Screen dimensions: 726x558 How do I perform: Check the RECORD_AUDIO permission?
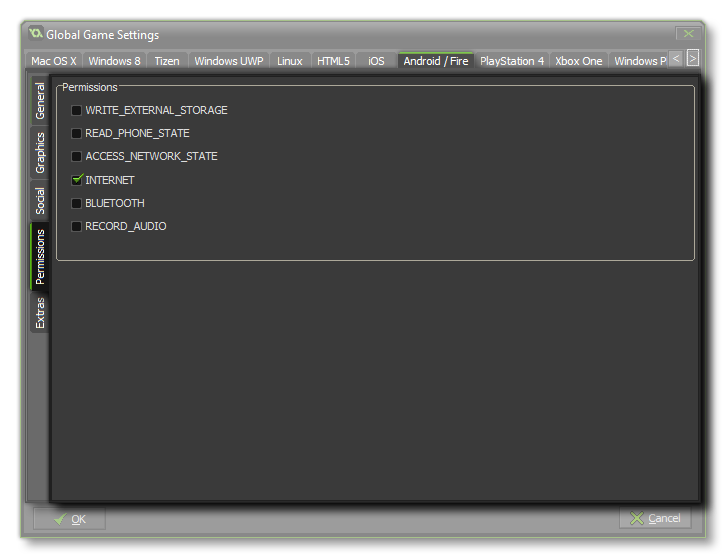pyautogui.click(x=77, y=226)
